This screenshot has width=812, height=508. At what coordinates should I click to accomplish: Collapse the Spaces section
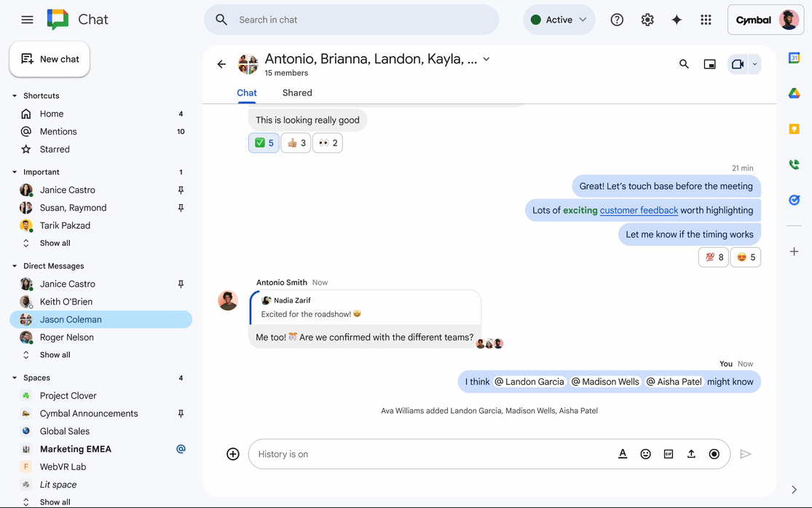pos(15,378)
